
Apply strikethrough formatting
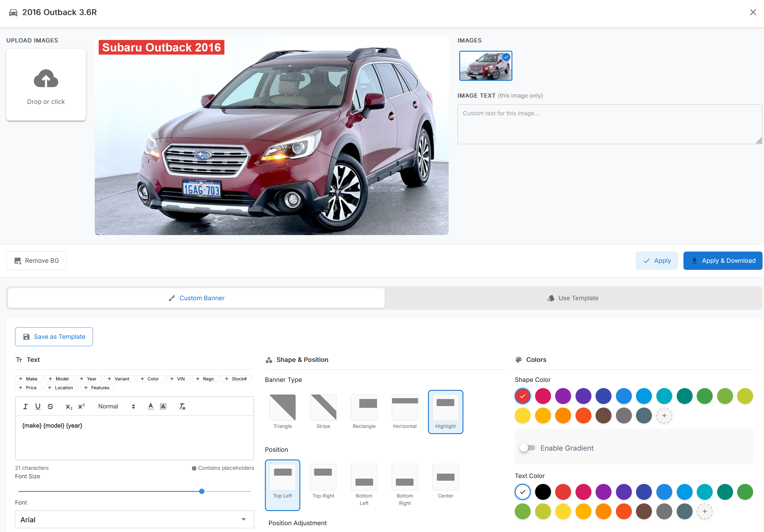tap(50, 406)
